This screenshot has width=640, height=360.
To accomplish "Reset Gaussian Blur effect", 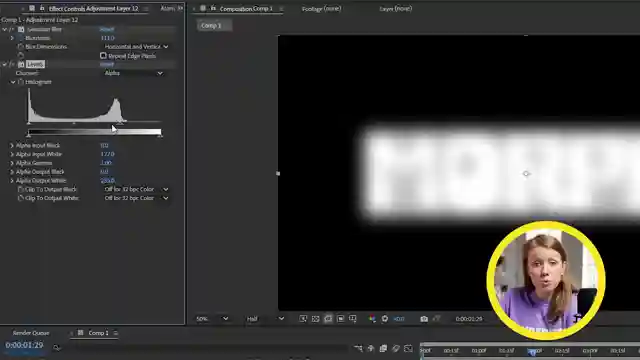I will pyautogui.click(x=107, y=29).
